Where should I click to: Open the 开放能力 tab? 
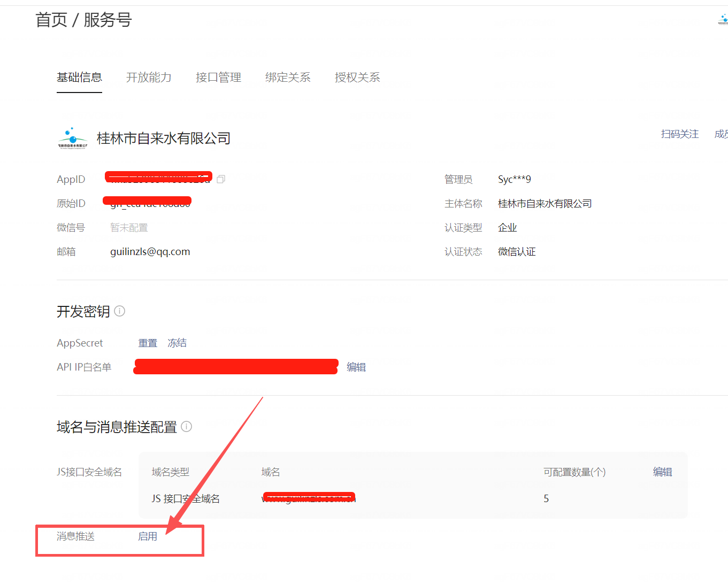point(149,78)
